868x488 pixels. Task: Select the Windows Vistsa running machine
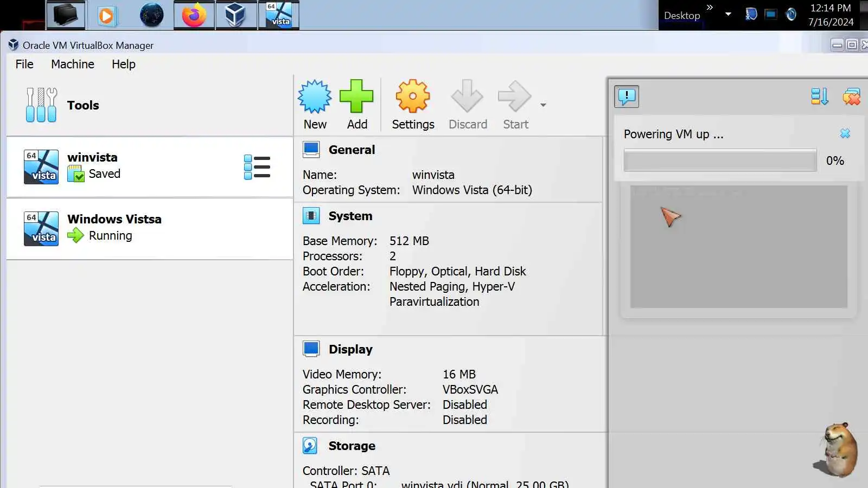tap(150, 229)
